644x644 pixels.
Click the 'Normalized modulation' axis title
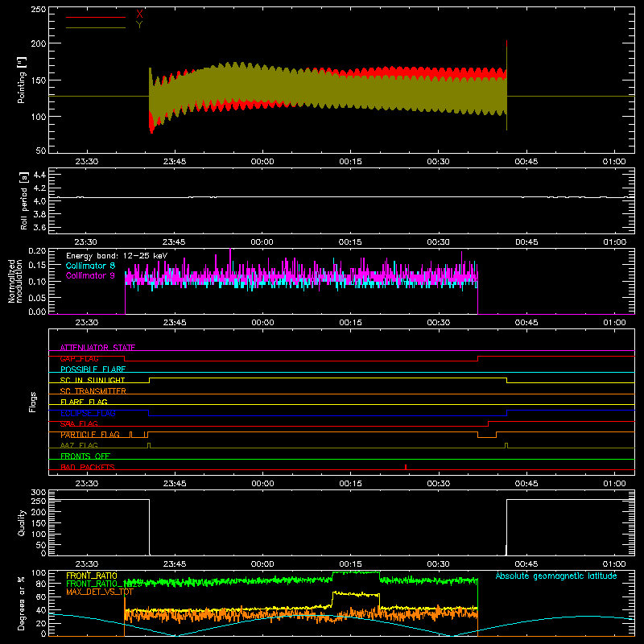14,281
